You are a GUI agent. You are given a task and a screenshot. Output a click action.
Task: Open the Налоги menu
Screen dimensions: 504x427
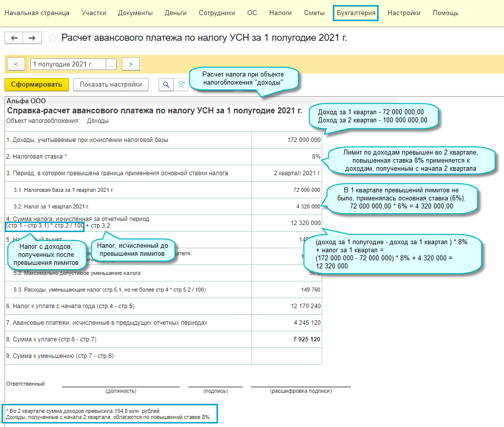(x=280, y=13)
